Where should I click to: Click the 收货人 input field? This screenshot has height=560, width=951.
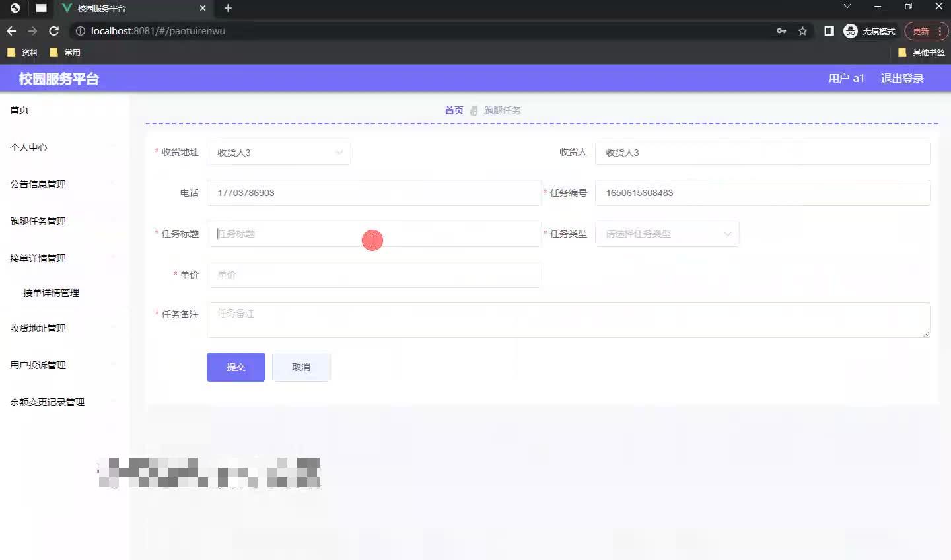pos(763,153)
